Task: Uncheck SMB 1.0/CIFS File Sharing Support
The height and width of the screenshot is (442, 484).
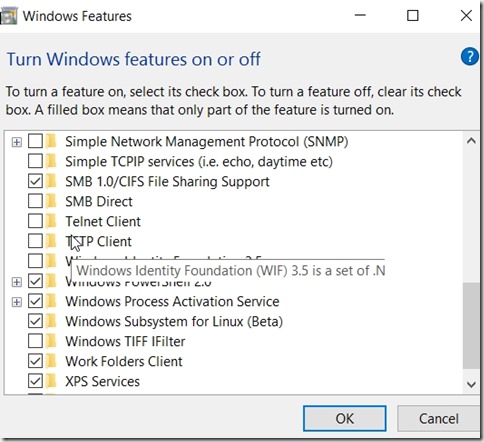Action: (x=35, y=181)
